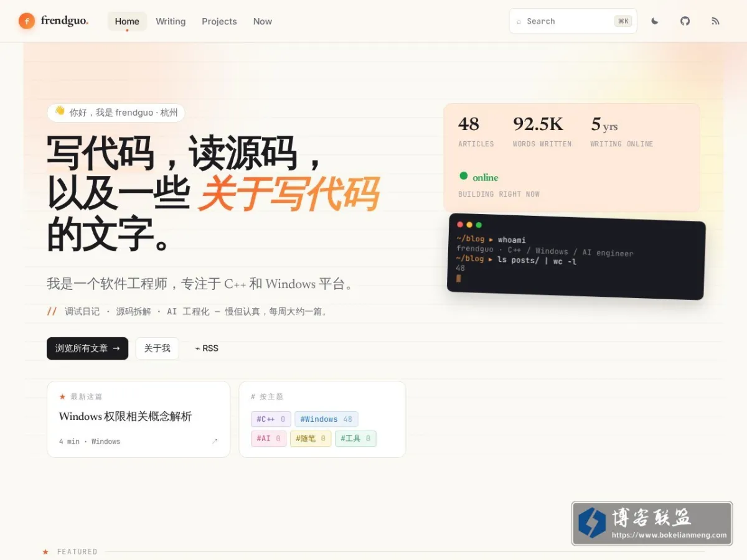
Task: Select the #C++ topic tag
Action: coord(271,419)
